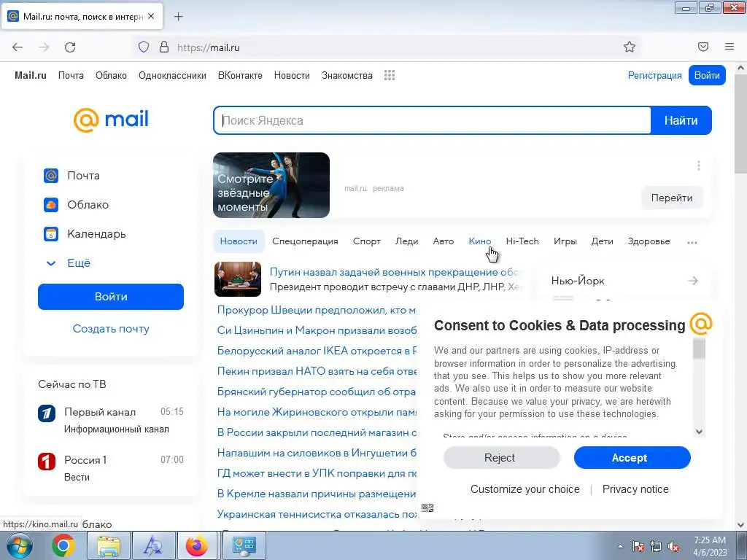Image resolution: width=747 pixels, height=560 pixels.
Task: Close the Mail.ru browser tab
Action: pos(151,16)
